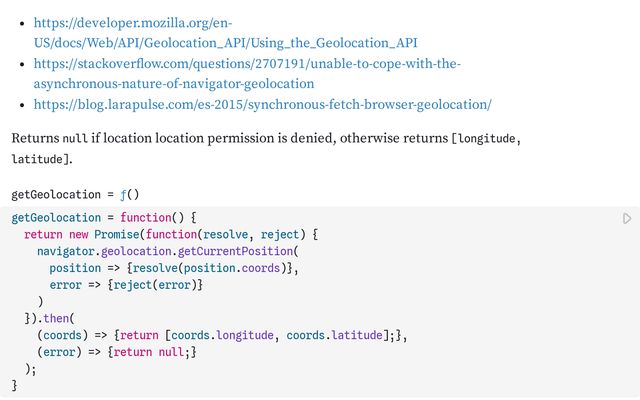This screenshot has width=640, height=400.
Task: Place cursor on the .then( call
Action: click(46, 318)
